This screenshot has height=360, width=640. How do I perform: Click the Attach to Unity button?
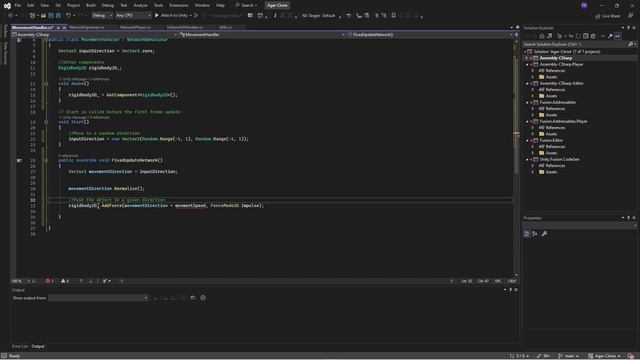click(x=173, y=16)
